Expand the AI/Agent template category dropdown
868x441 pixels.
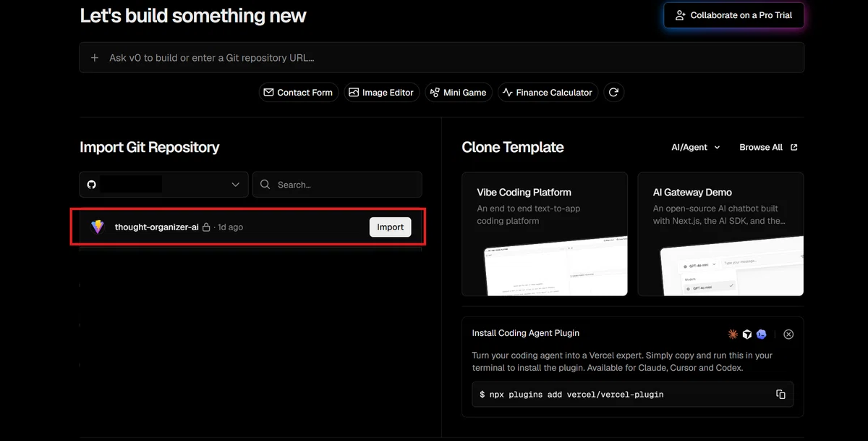coord(696,147)
